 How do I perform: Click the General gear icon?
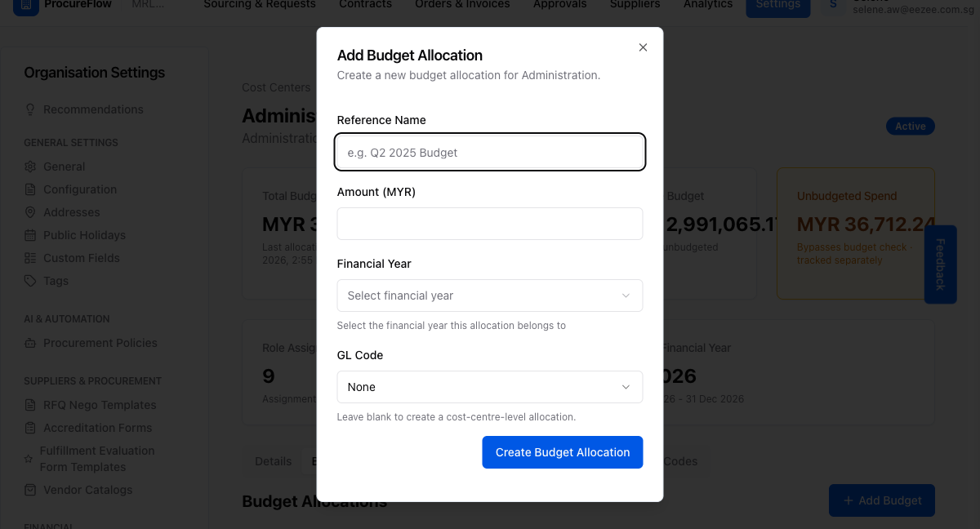tap(30, 167)
